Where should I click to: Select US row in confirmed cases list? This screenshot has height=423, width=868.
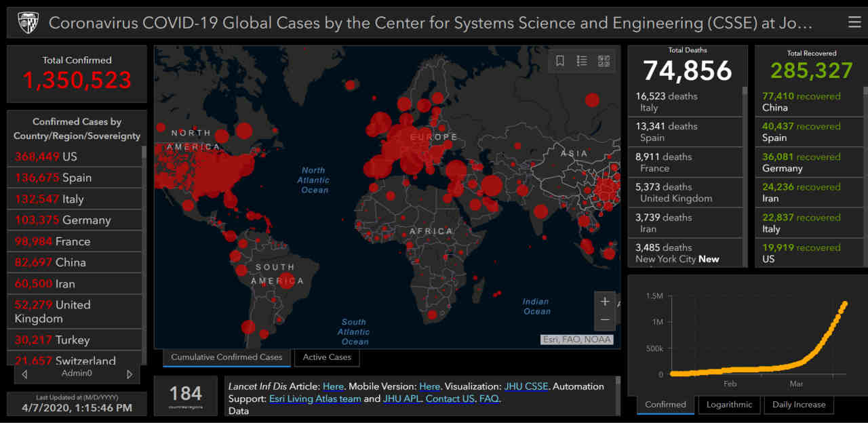point(75,157)
